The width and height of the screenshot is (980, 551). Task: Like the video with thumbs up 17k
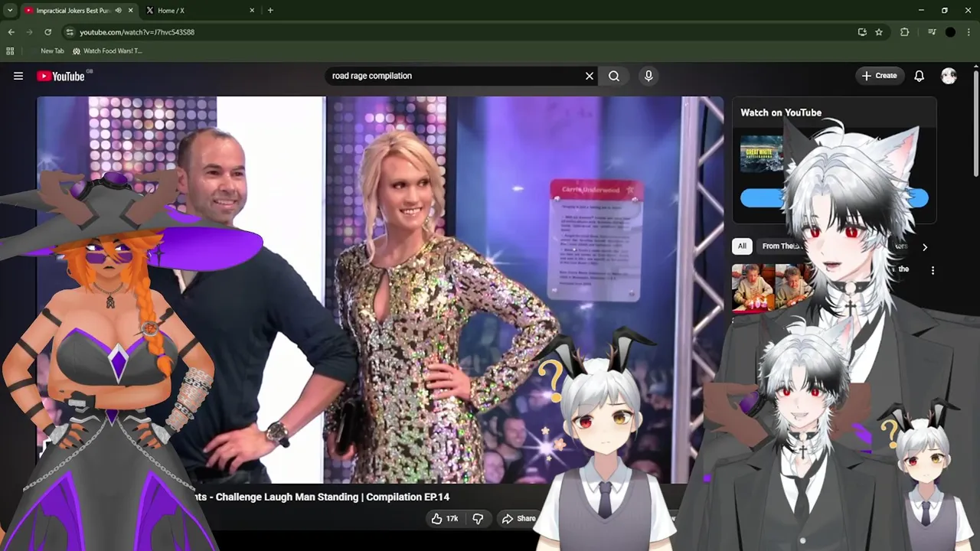click(444, 519)
